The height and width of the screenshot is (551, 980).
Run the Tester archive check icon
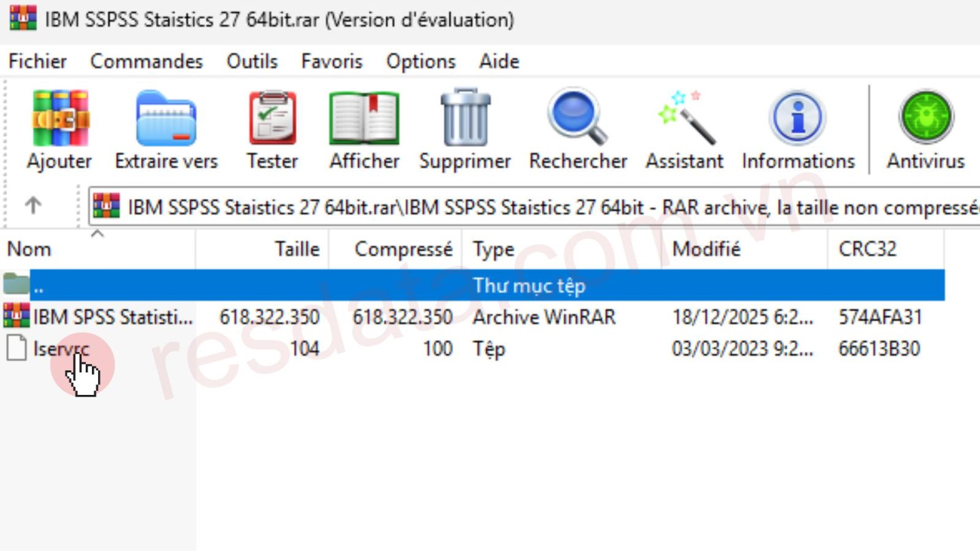point(273,119)
